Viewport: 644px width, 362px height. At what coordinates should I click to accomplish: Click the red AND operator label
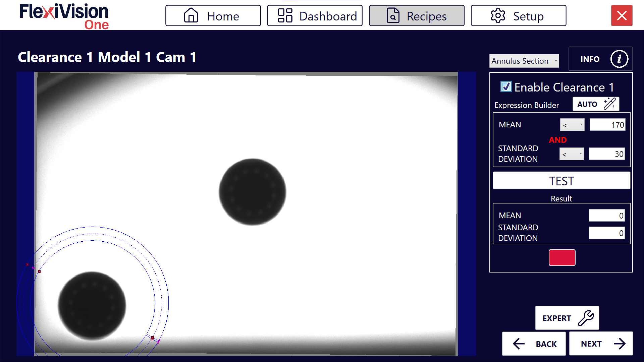pyautogui.click(x=558, y=140)
